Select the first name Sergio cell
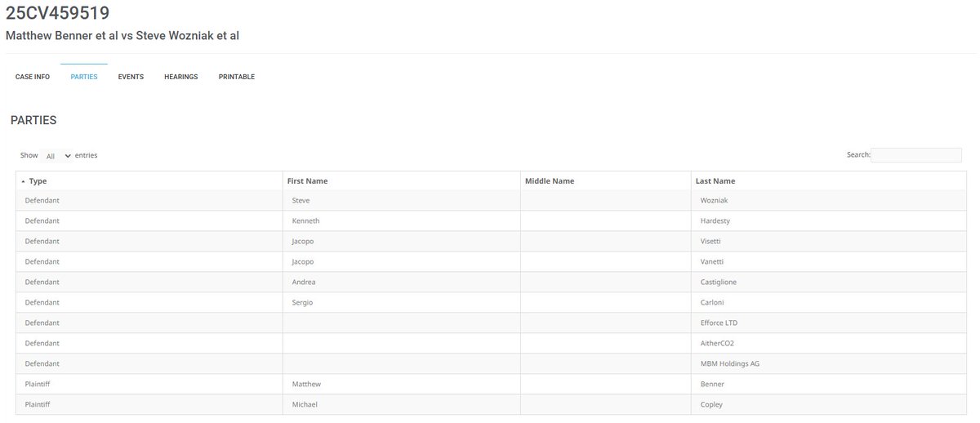The width and height of the screenshot is (980, 423). (402, 303)
